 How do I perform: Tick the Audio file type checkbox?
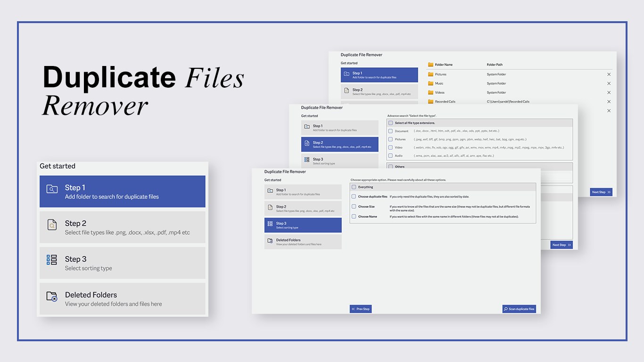point(390,156)
